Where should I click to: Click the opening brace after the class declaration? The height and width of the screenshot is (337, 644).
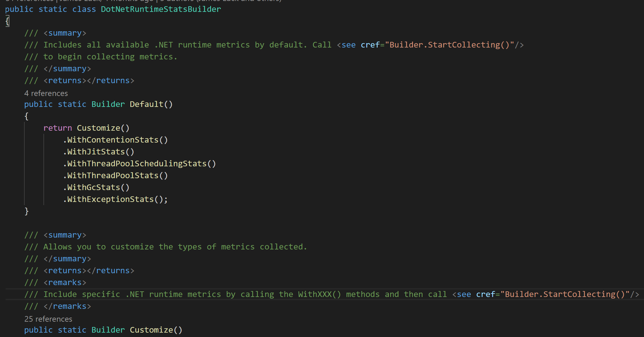pyautogui.click(x=7, y=21)
